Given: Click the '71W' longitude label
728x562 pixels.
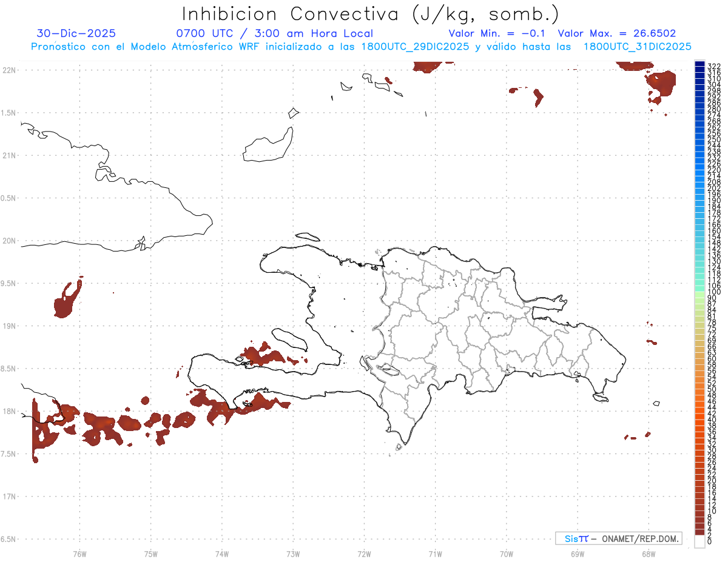Looking at the screenshot, I should [435, 553].
